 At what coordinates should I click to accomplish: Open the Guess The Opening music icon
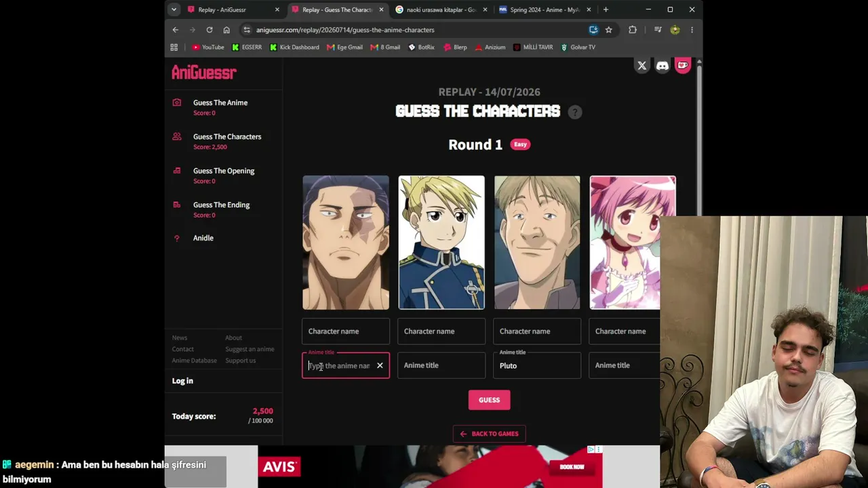177,171
